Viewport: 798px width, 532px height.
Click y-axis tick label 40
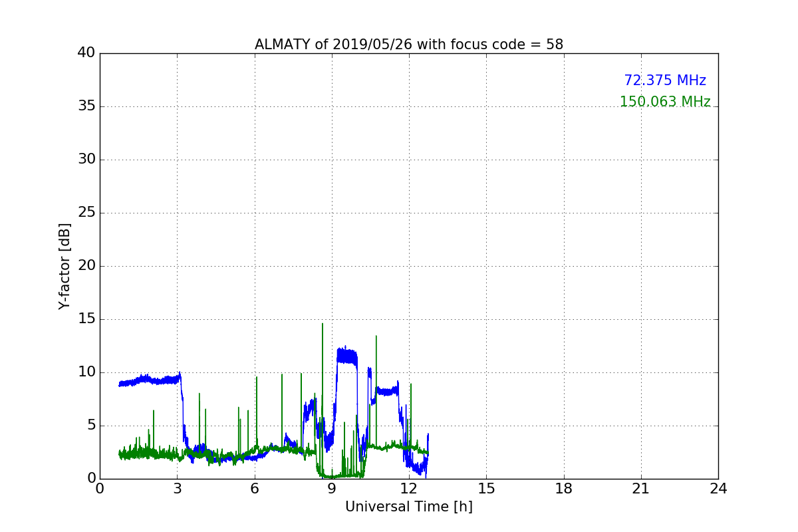click(86, 53)
